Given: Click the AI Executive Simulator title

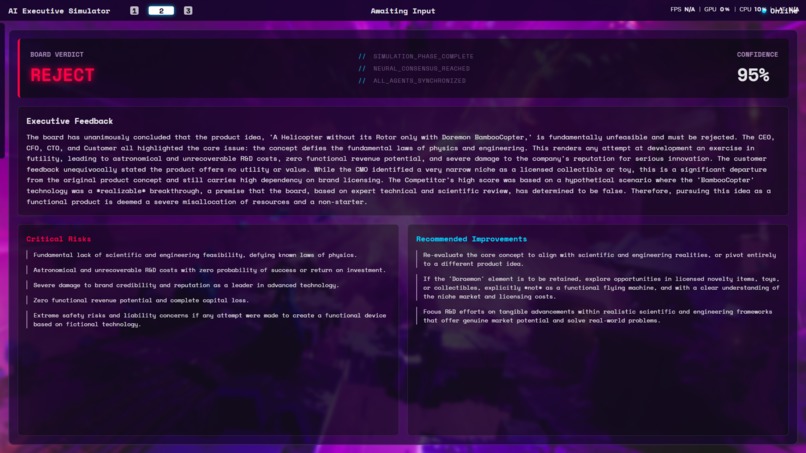Looking at the screenshot, I should pos(59,10).
